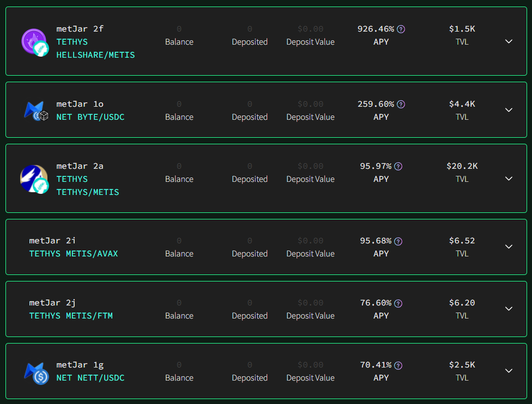This screenshot has width=532, height=404.
Task: Expand the metJar 2f row chevron
Action: coord(509,41)
